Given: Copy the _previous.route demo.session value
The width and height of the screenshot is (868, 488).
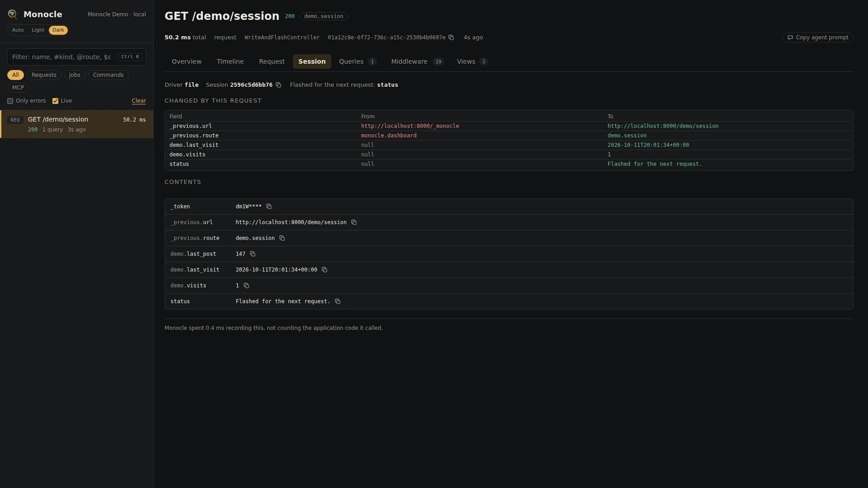Looking at the screenshot, I should pos(282,238).
